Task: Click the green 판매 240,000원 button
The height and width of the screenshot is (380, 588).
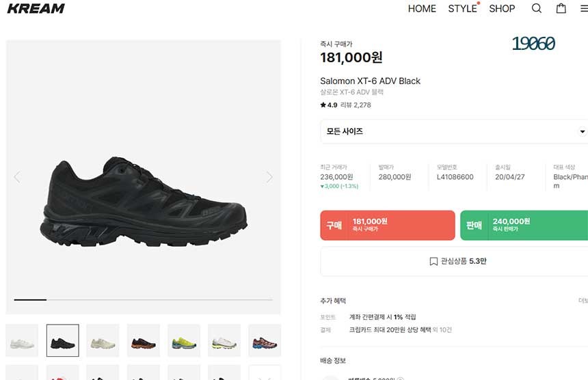Action: tap(524, 226)
